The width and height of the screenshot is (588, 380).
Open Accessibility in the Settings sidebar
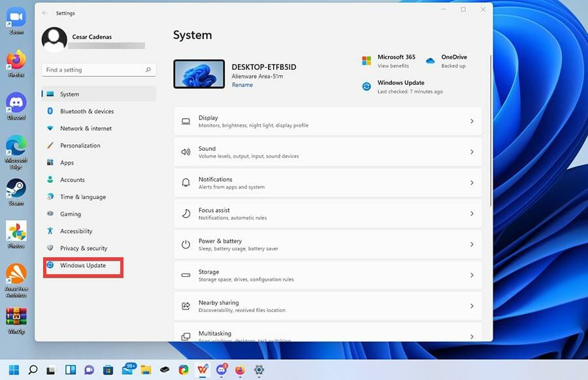pos(99,231)
